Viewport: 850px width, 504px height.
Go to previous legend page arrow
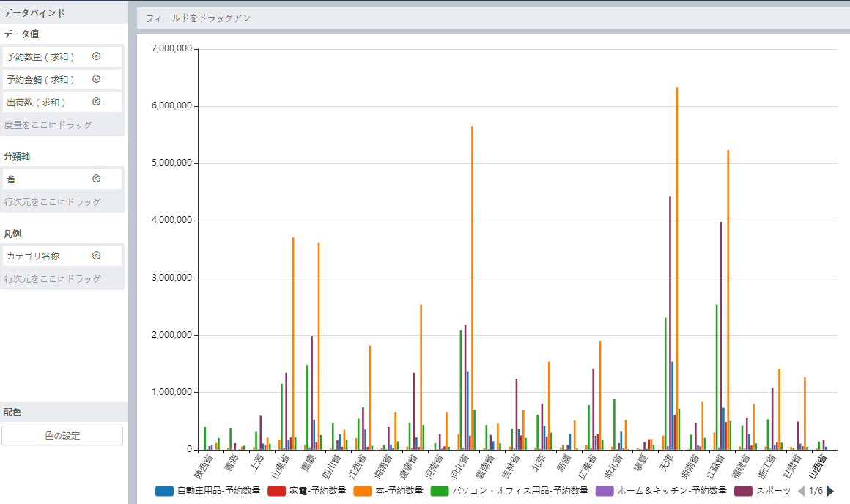(x=801, y=491)
